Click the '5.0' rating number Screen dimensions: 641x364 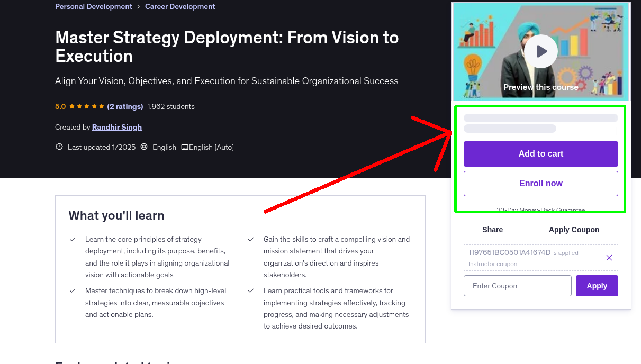point(60,106)
